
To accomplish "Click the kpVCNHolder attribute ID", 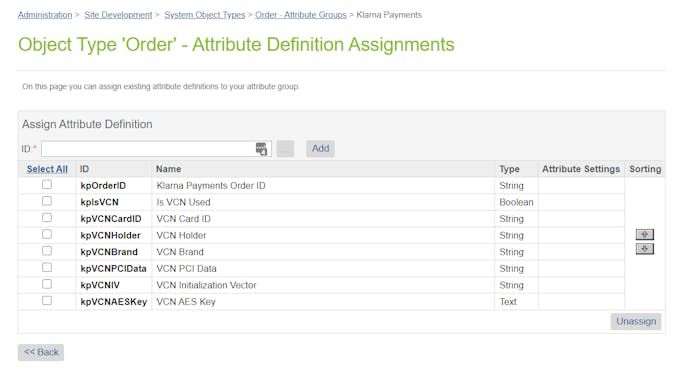I will coord(110,235).
